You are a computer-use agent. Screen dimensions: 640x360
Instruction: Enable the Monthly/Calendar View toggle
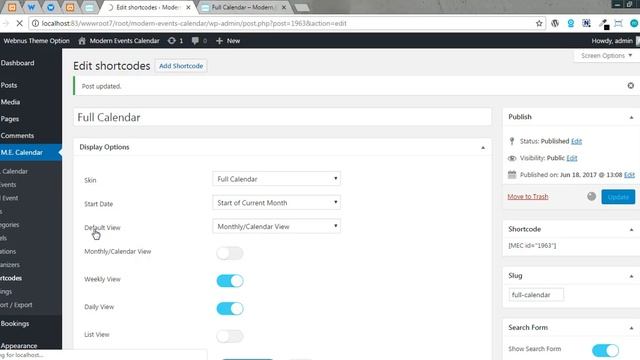(x=230, y=253)
